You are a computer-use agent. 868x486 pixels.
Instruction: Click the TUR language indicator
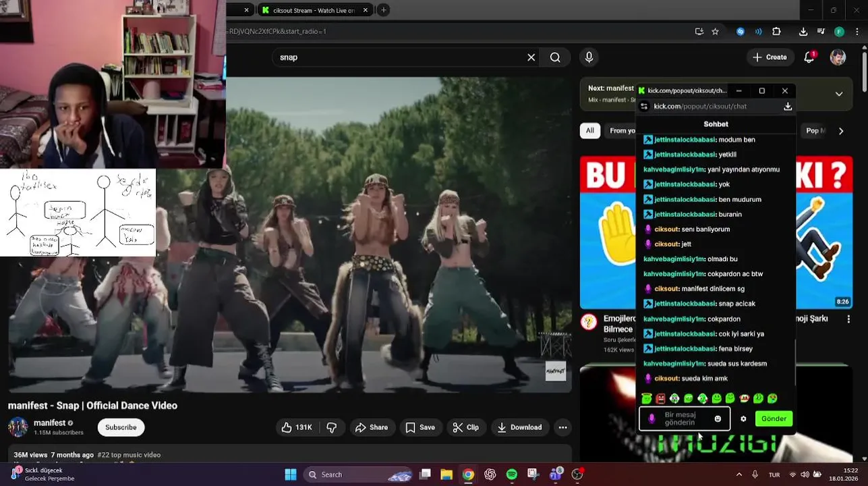tap(774, 475)
